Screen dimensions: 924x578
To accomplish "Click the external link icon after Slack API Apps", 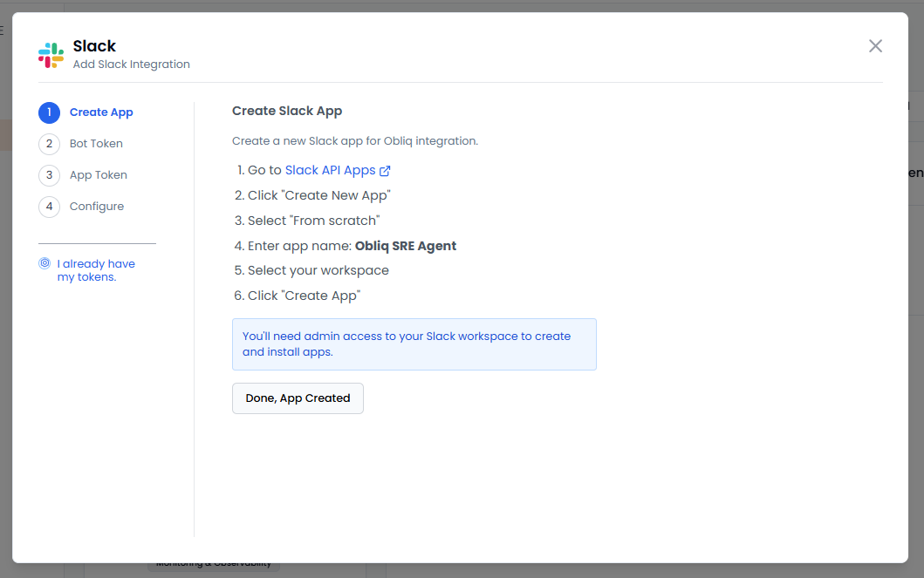I will click(x=385, y=171).
